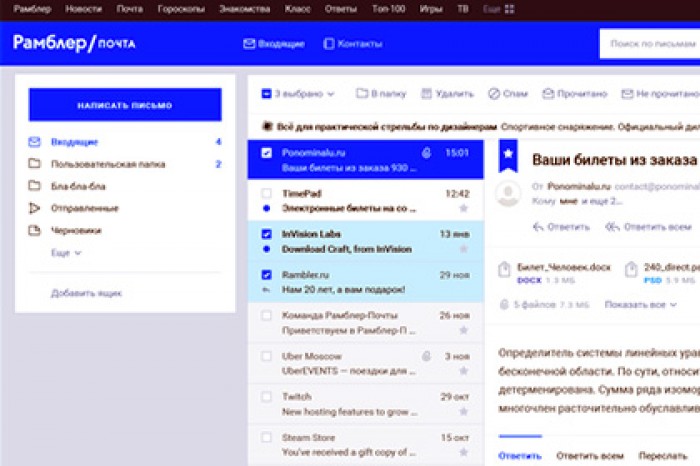Star the Команда Рамблер-Почты message
Viewport: 700px width, 466px height.
pos(464,330)
